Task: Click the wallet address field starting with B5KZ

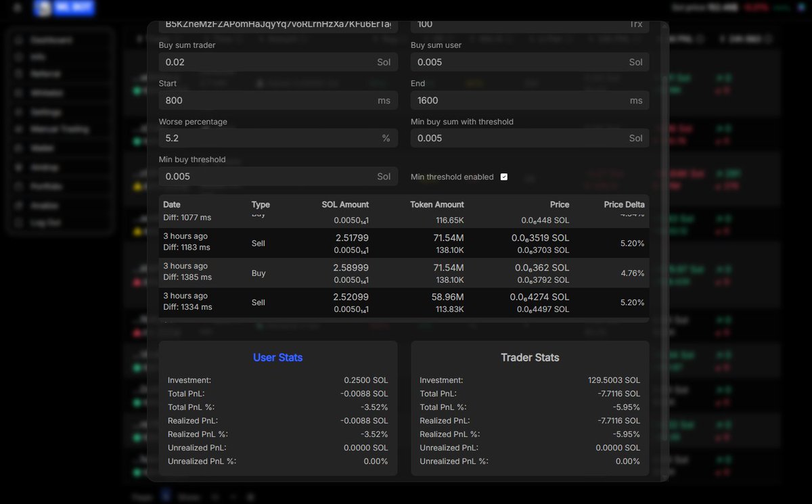Action: 278,25
